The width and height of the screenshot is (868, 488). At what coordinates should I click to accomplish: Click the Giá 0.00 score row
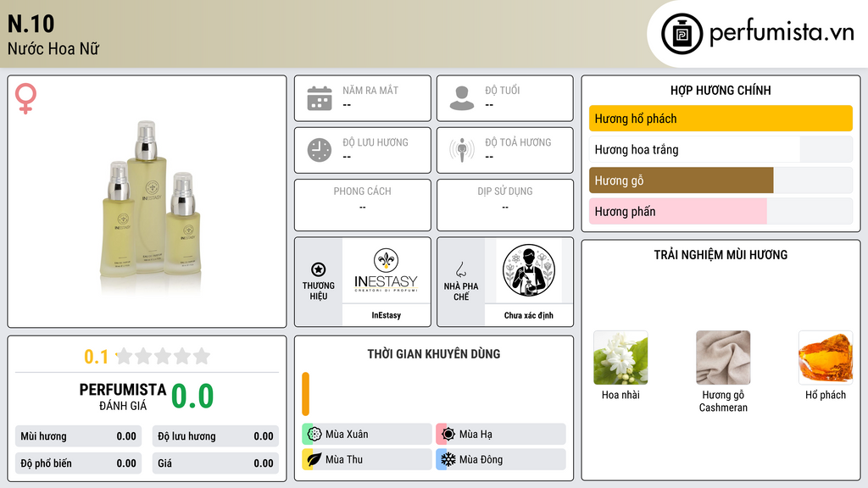(x=215, y=463)
